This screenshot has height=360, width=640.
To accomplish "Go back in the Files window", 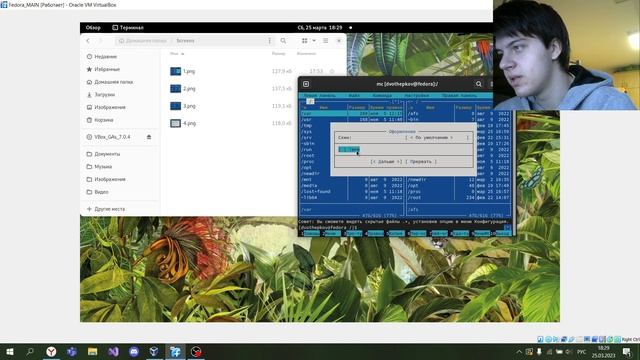I will 88,41.
